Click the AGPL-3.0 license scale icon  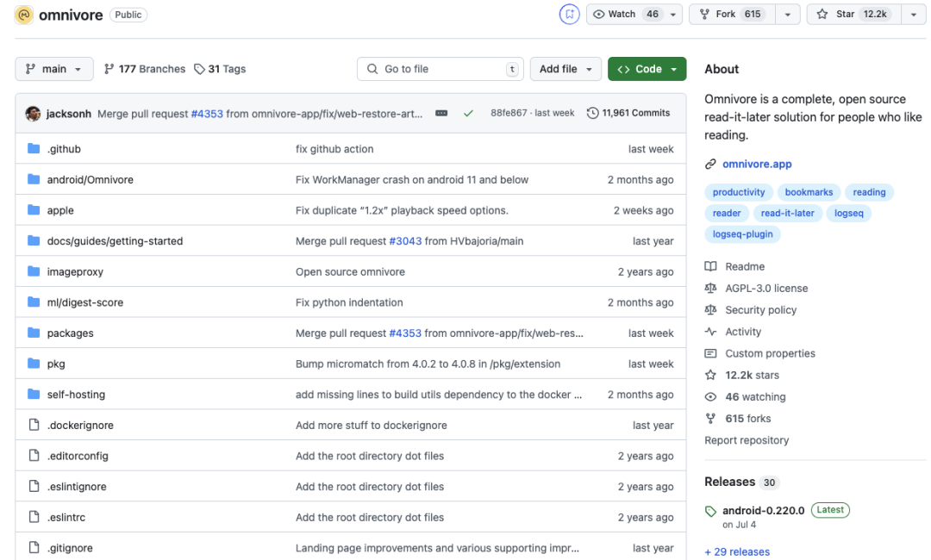click(x=710, y=289)
